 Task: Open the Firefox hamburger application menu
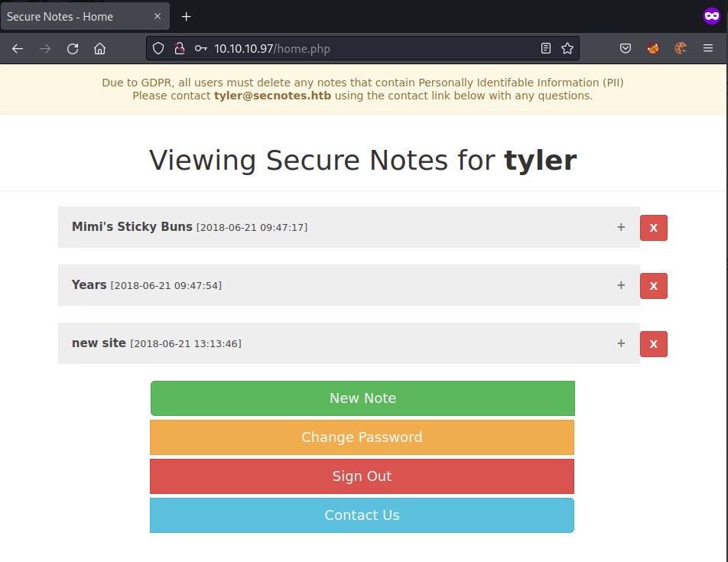[x=708, y=49]
